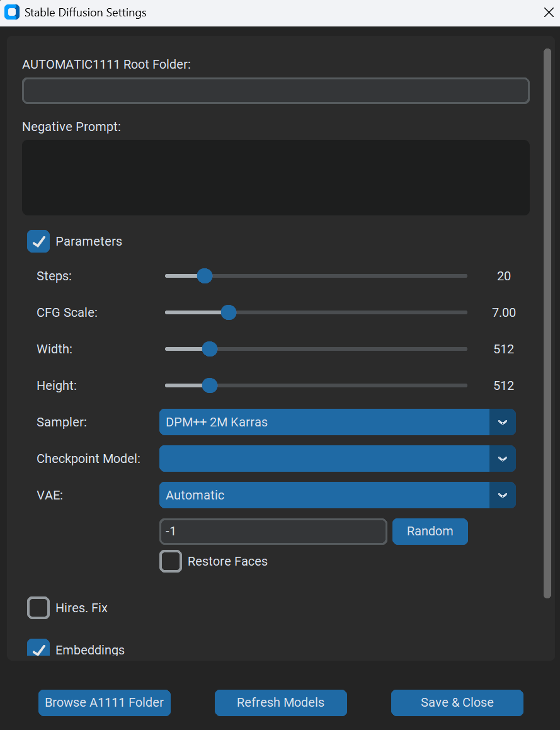Enable the Restore Faces checkbox
Image resolution: width=560 pixels, height=730 pixels.
171,561
